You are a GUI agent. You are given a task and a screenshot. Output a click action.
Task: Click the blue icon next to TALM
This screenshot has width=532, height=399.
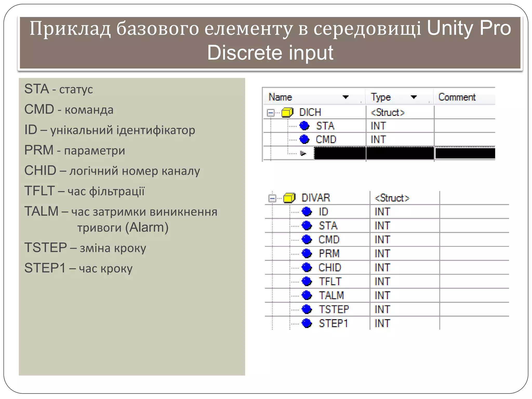307,295
